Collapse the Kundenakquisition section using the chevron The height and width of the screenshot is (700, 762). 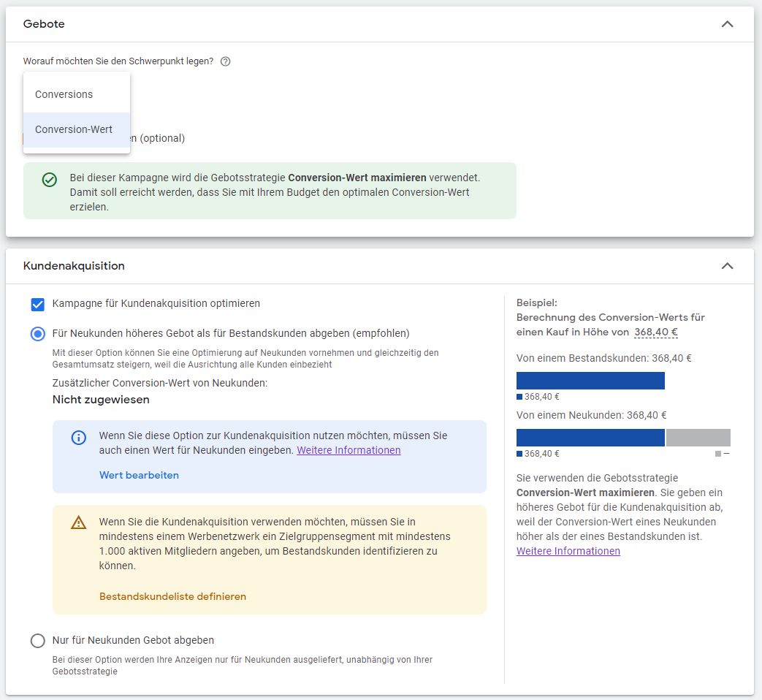click(x=727, y=266)
